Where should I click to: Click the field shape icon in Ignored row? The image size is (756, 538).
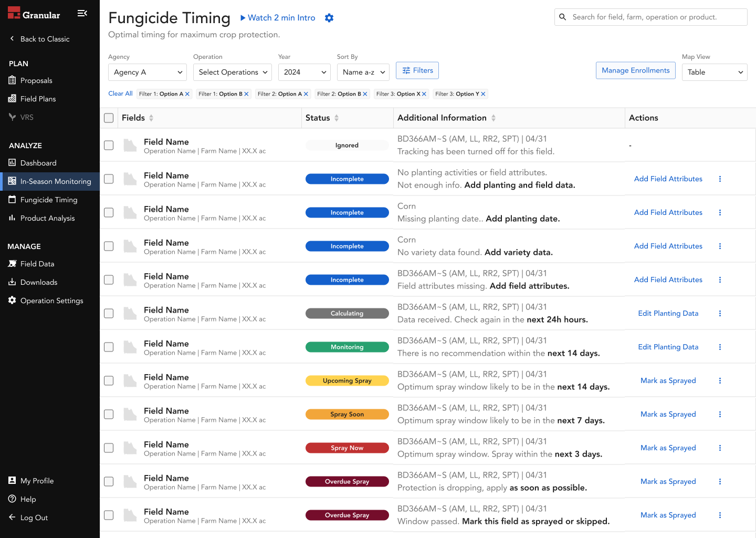[130, 146]
